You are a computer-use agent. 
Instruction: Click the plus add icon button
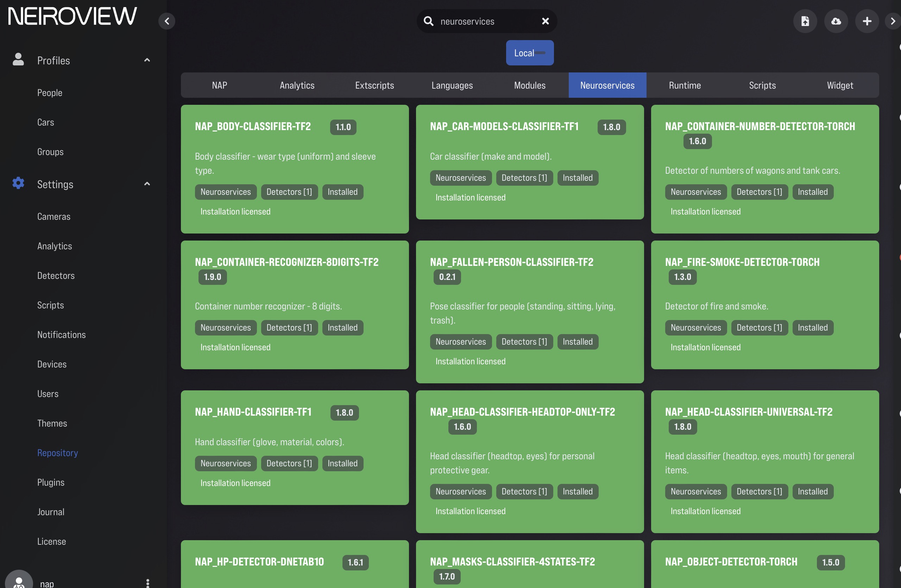point(867,21)
